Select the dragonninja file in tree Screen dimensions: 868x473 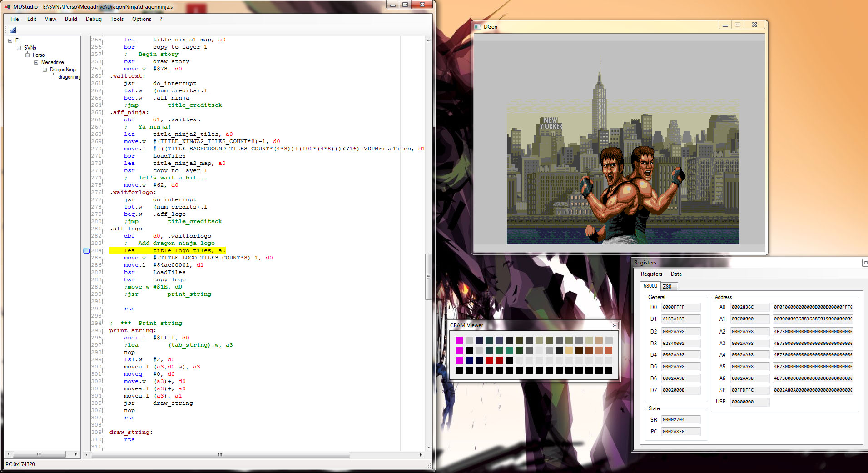(69, 77)
